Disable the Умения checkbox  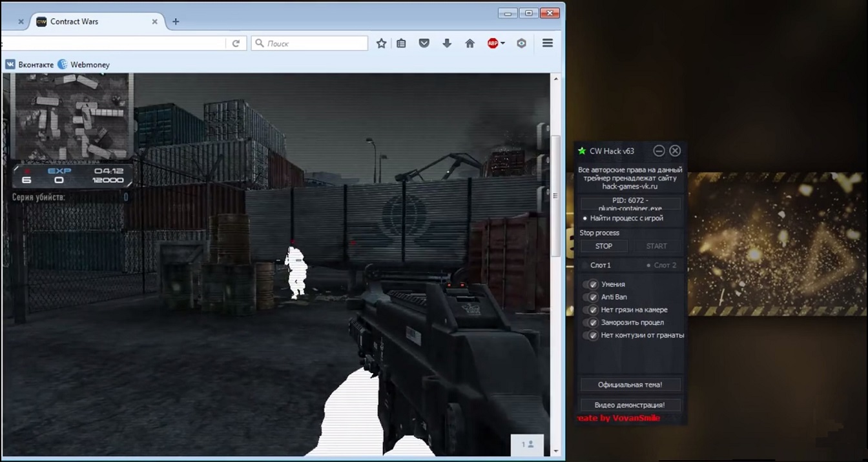592,284
